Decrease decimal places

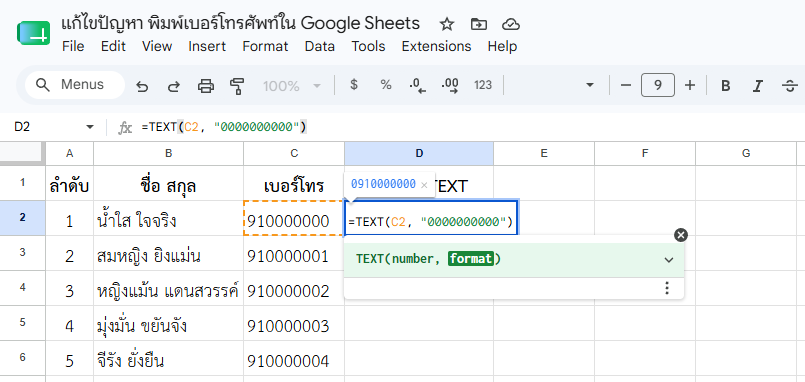coord(418,85)
